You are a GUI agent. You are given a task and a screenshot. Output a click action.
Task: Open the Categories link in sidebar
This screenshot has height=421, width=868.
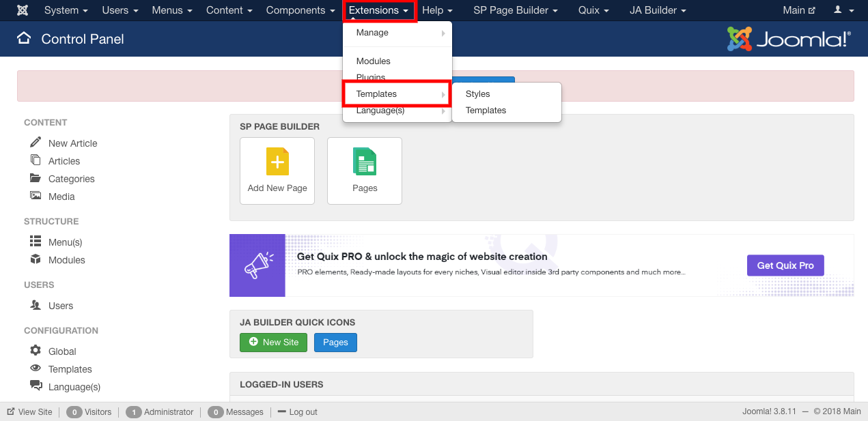tap(72, 179)
